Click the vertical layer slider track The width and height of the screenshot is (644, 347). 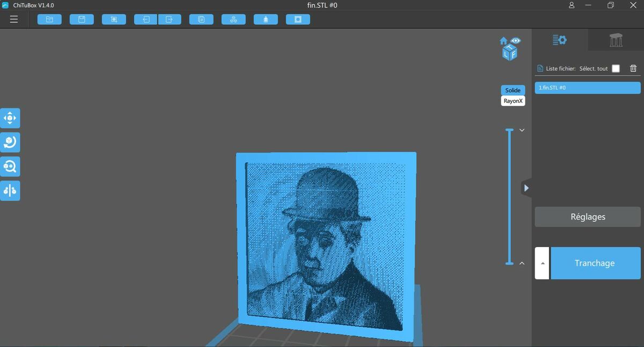click(509, 197)
